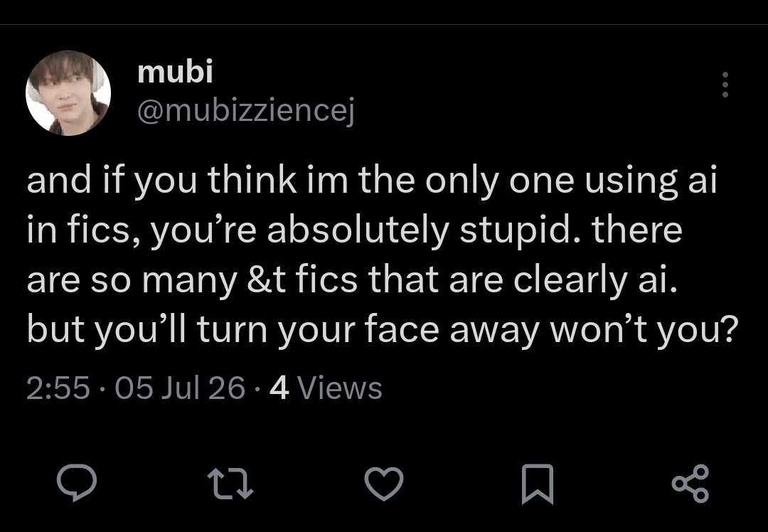The height and width of the screenshot is (532, 768).
Task: Open the reply speech bubble icon
Action: click(76, 483)
